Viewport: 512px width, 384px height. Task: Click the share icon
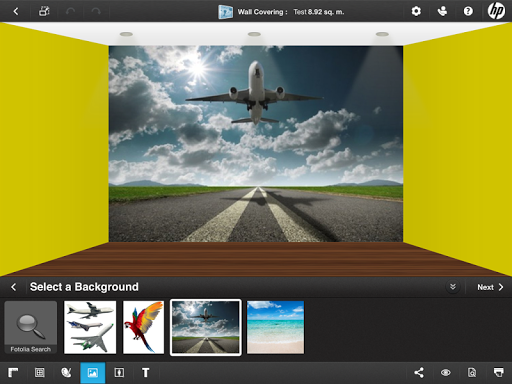tap(419, 372)
